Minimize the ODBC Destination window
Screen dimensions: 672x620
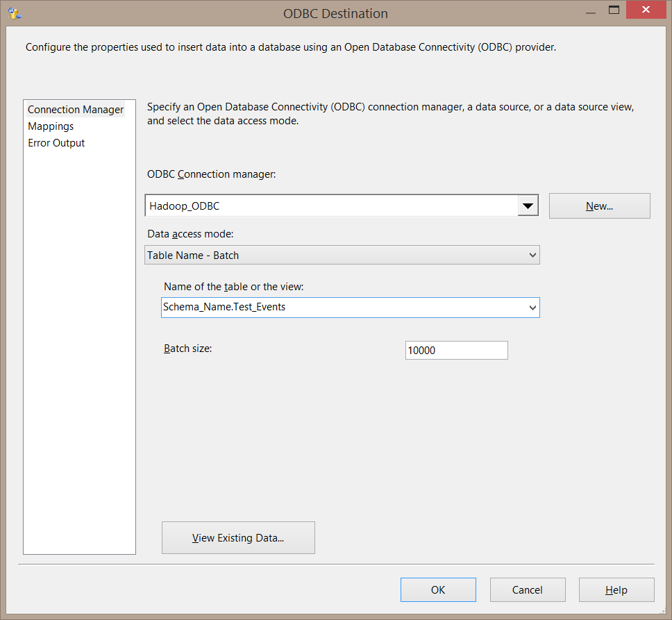coord(591,10)
